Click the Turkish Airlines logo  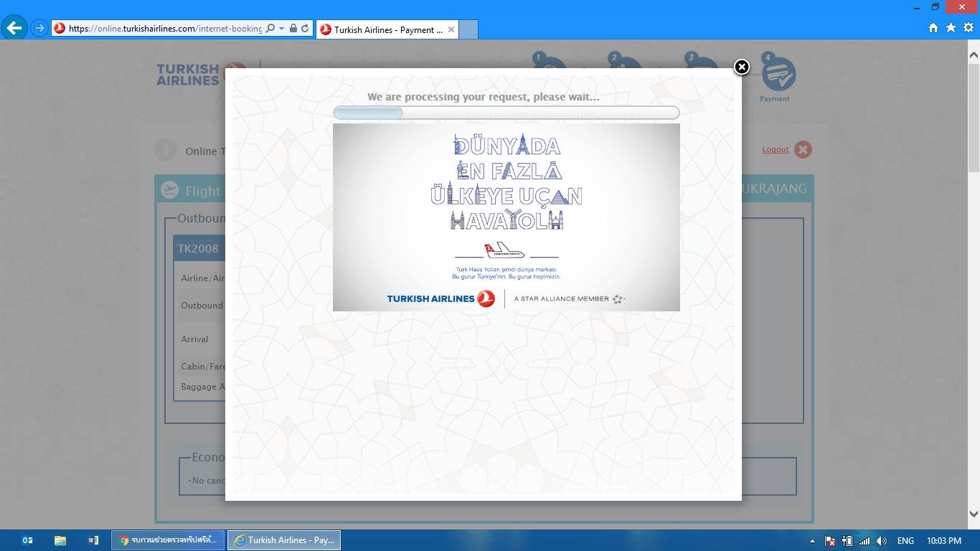pos(192,73)
